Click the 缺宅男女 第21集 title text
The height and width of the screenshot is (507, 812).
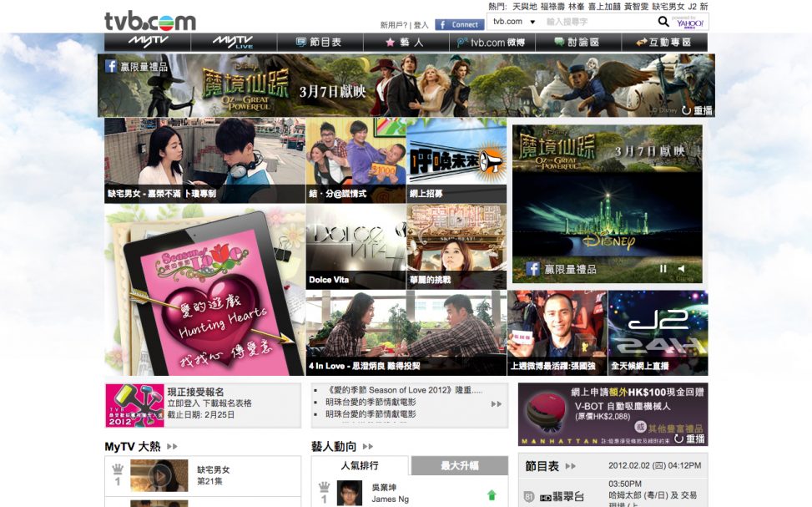tap(213, 475)
